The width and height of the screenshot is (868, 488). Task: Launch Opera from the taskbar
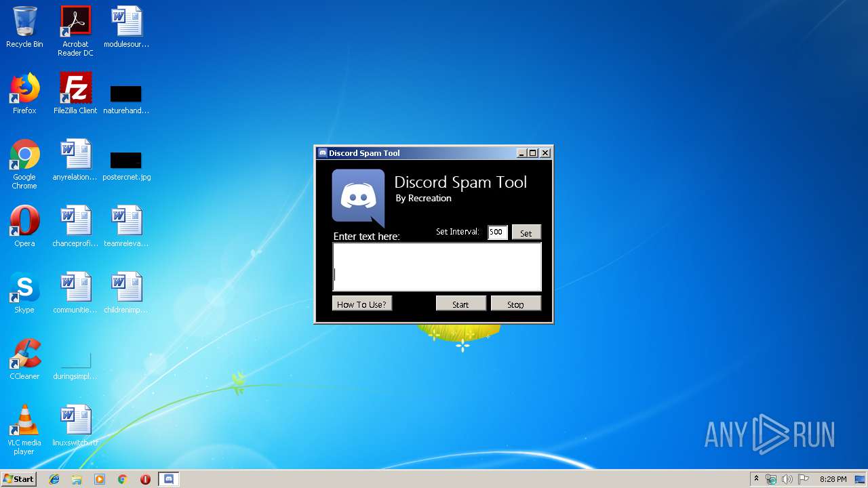pyautogui.click(x=145, y=479)
